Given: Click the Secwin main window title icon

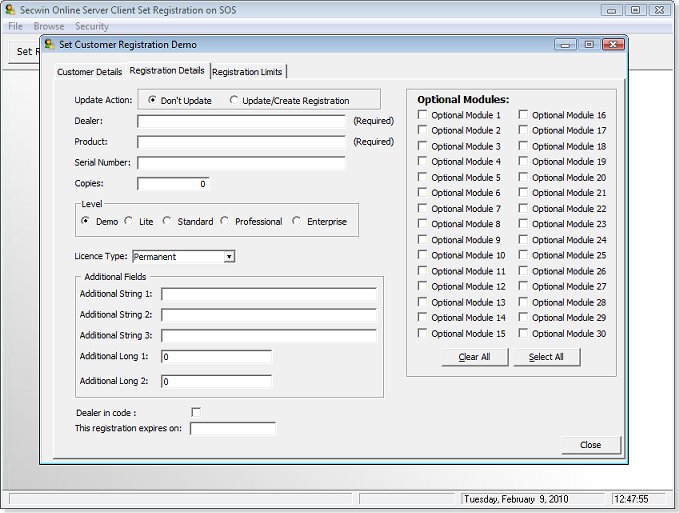Looking at the screenshot, I should click(10, 10).
